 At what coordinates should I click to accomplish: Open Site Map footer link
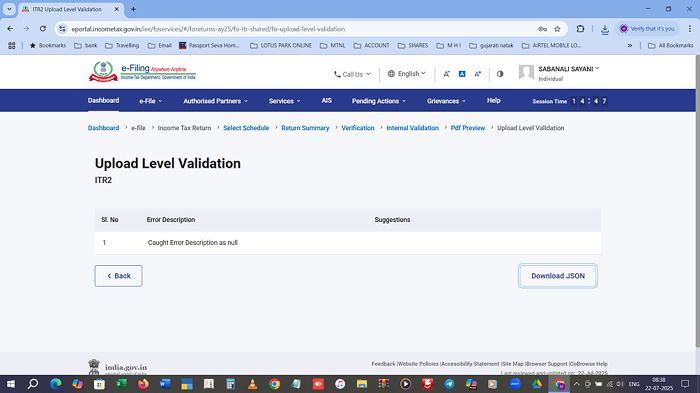[x=512, y=364]
